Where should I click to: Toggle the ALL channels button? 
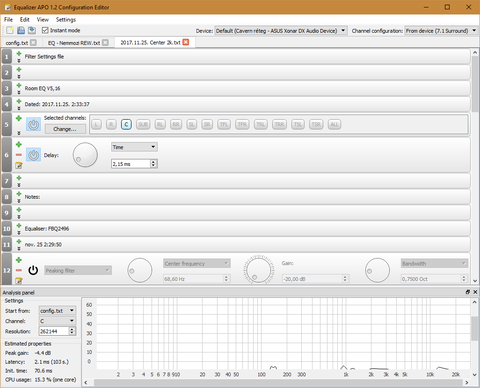click(334, 124)
